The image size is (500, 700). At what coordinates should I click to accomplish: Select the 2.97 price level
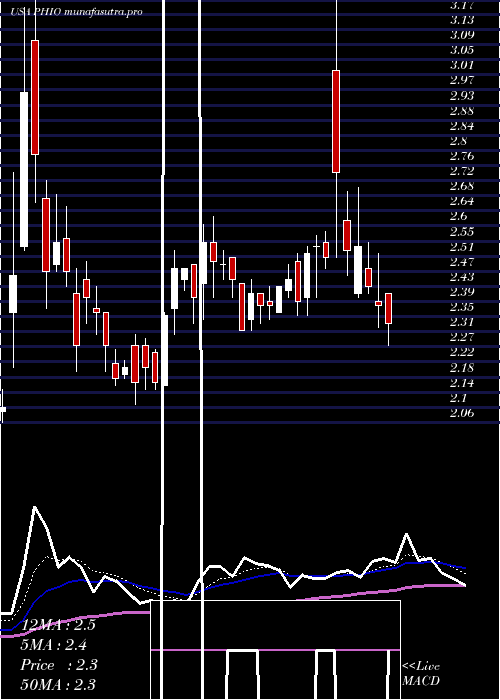[x=462, y=80]
